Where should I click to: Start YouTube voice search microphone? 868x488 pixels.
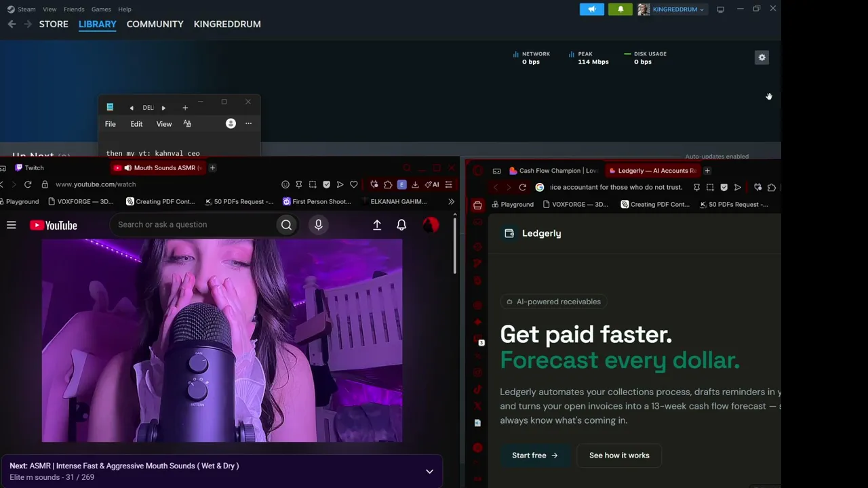[x=318, y=224]
